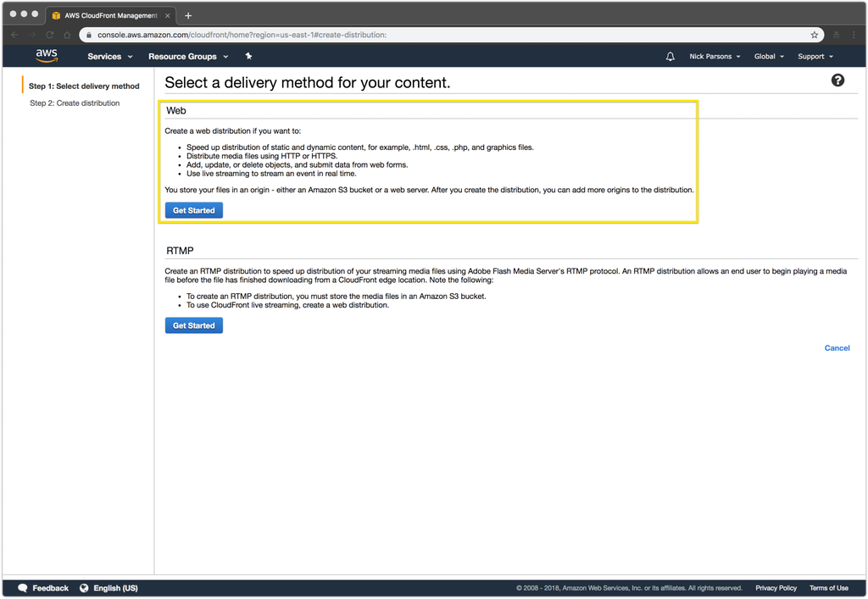Viewport: 868px width, 599px height.
Task: Expand the Resource Groups dropdown
Action: pyautogui.click(x=188, y=57)
